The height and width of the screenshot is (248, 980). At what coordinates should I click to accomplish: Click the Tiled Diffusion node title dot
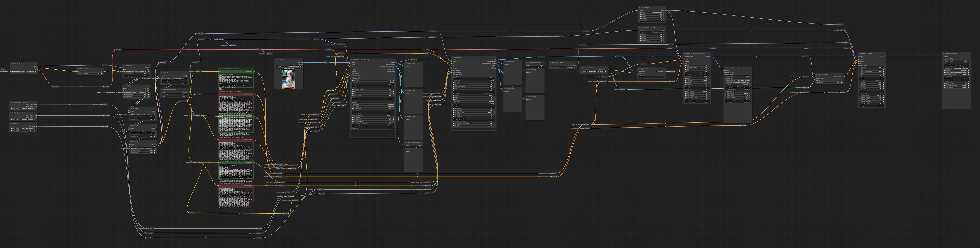(x=639, y=8)
